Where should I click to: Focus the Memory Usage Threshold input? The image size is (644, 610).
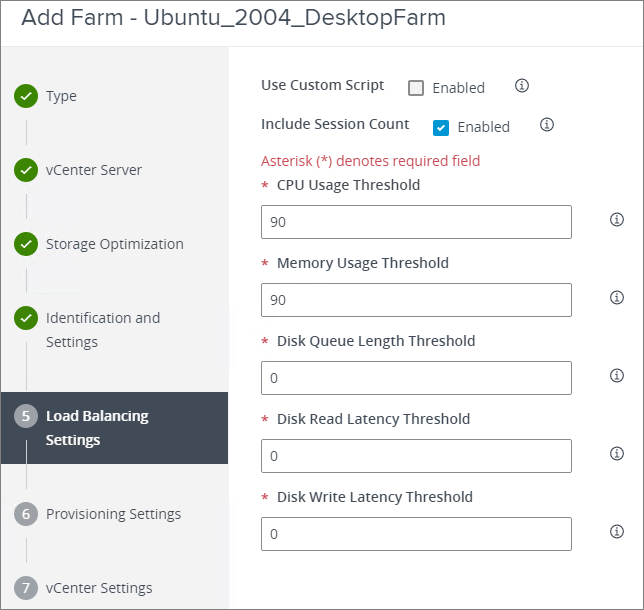[416, 300]
